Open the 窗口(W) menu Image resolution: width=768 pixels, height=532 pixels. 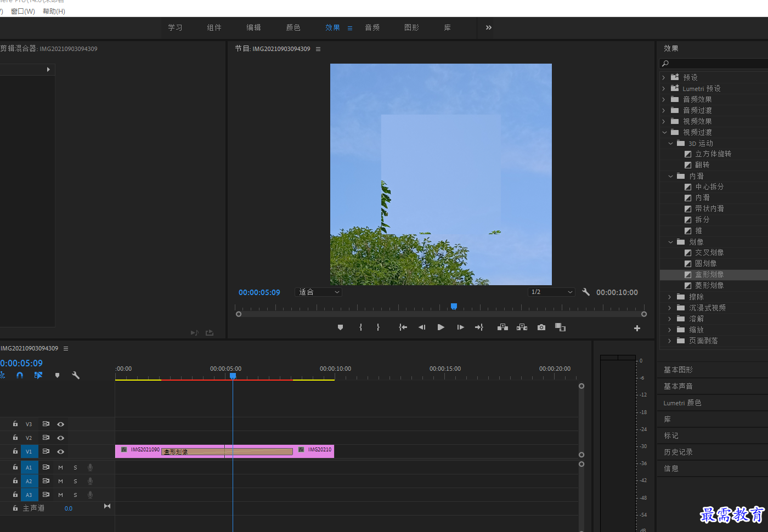(x=23, y=12)
